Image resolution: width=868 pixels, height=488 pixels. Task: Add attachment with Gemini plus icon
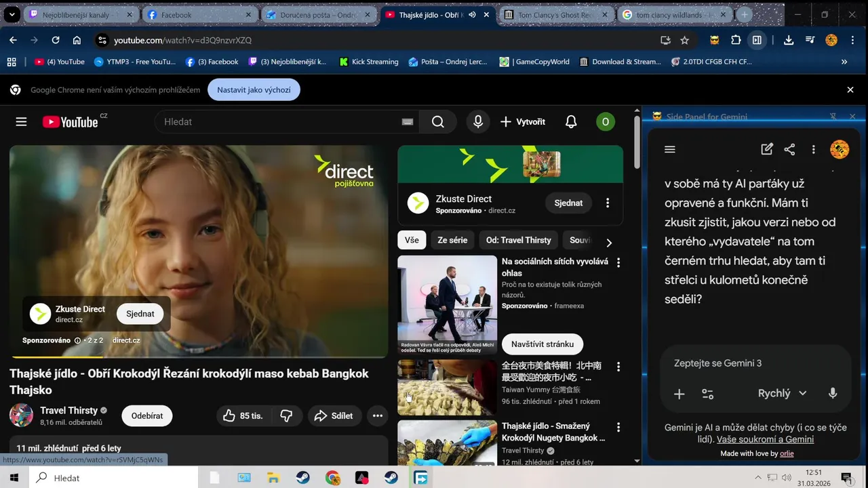(679, 394)
